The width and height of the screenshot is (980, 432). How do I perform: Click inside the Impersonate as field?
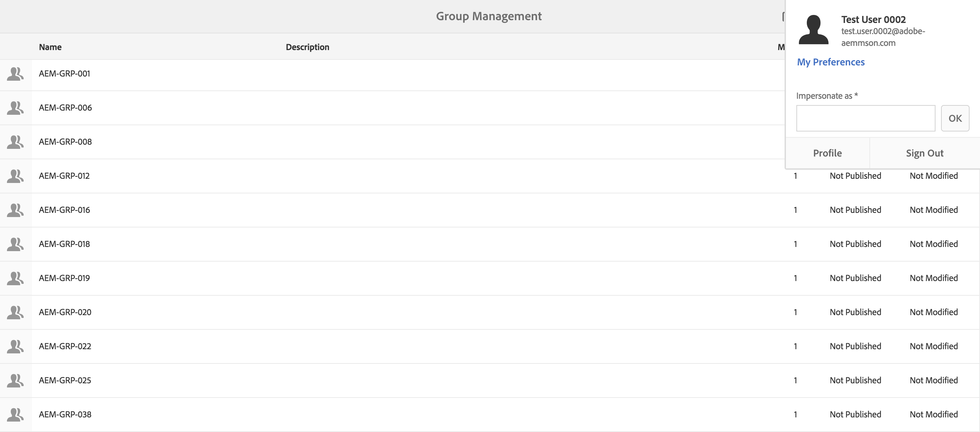click(866, 118)
